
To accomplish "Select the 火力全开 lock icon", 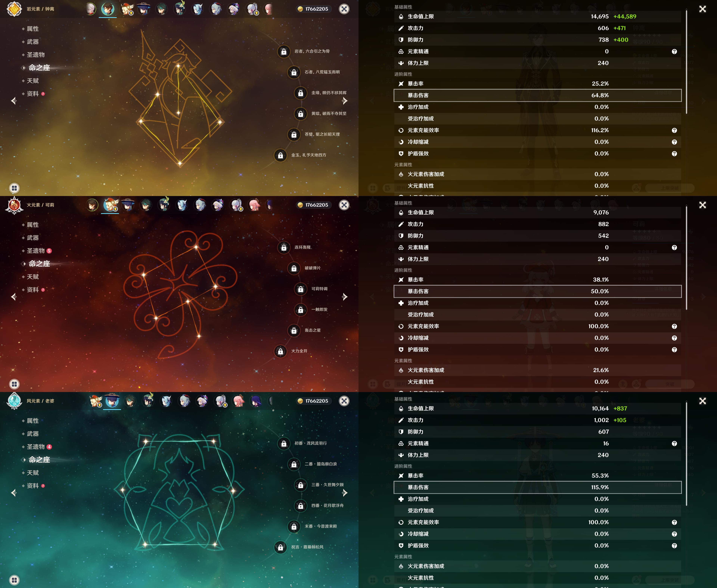I will [281, 351].
